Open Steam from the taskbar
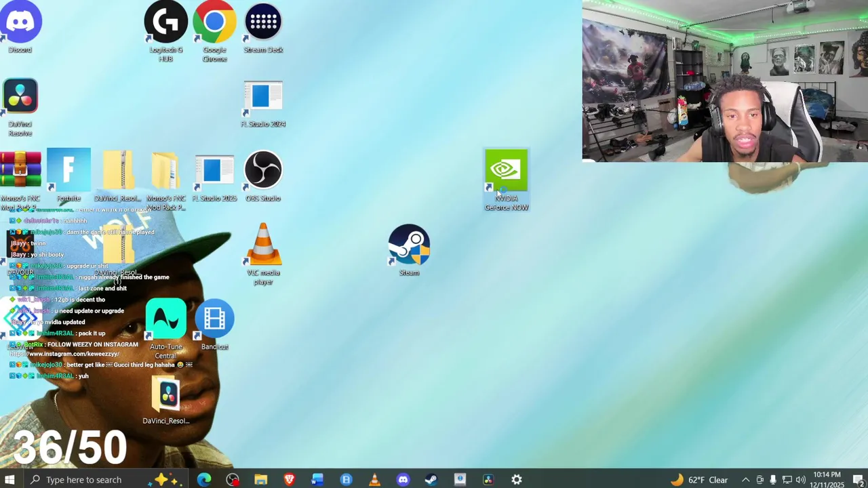Viewport: 868px width, 488px height. 431,480
